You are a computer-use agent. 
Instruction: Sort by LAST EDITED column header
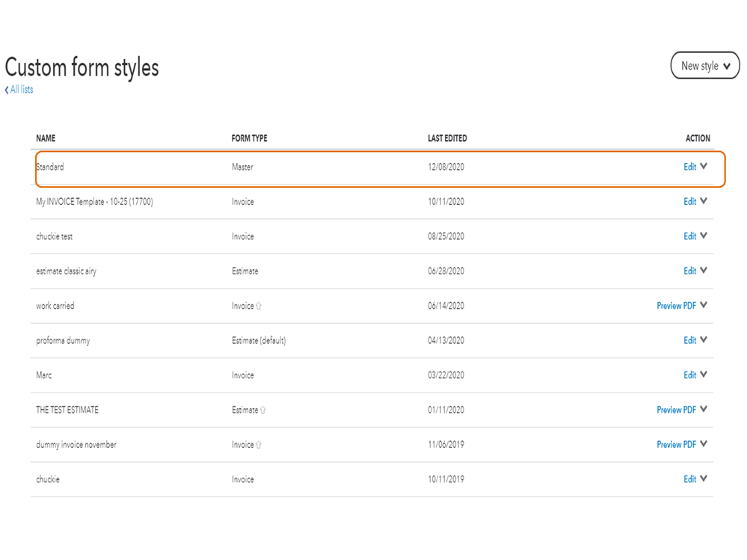[x=447, y=138]
